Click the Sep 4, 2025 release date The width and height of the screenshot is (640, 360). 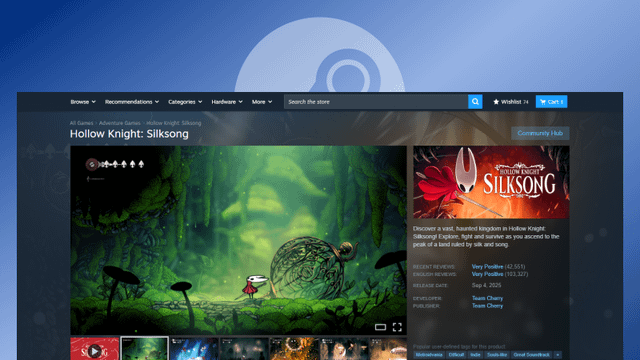tap(487, 285)
